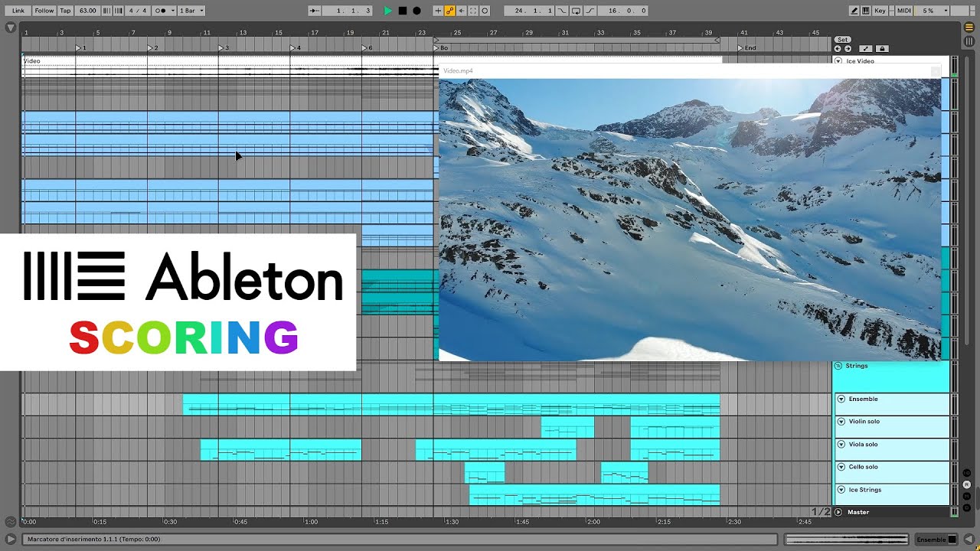Screen dimensions: 980x551
Task: Toggle the Follow playback button
Action: tap(44, 11)
